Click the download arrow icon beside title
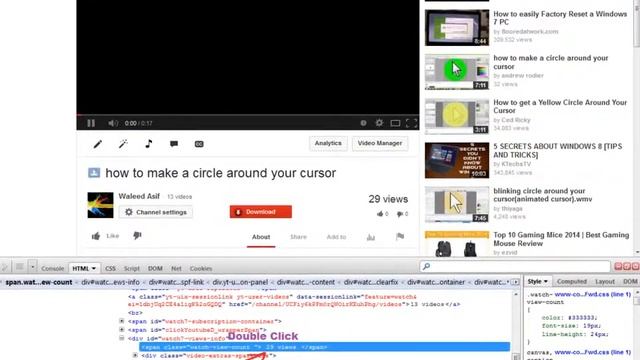640x360 pixels. click(x=94, y=173)
